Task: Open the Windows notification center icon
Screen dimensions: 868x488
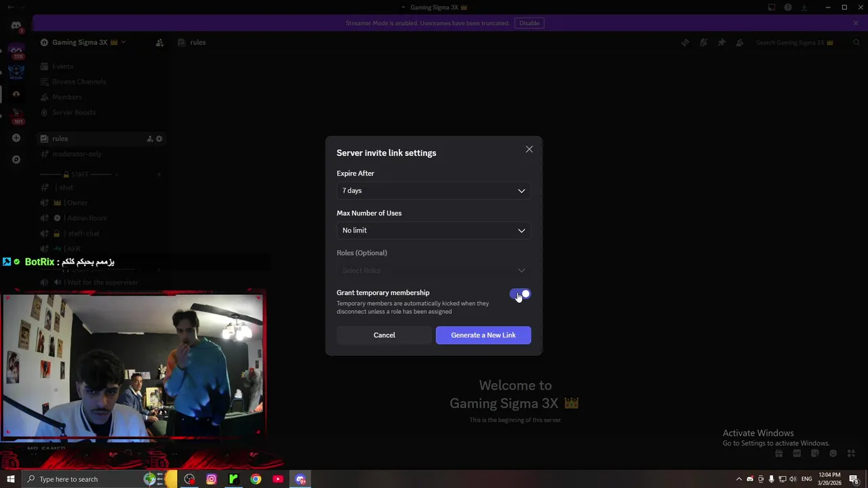Action: coord(854,479)
